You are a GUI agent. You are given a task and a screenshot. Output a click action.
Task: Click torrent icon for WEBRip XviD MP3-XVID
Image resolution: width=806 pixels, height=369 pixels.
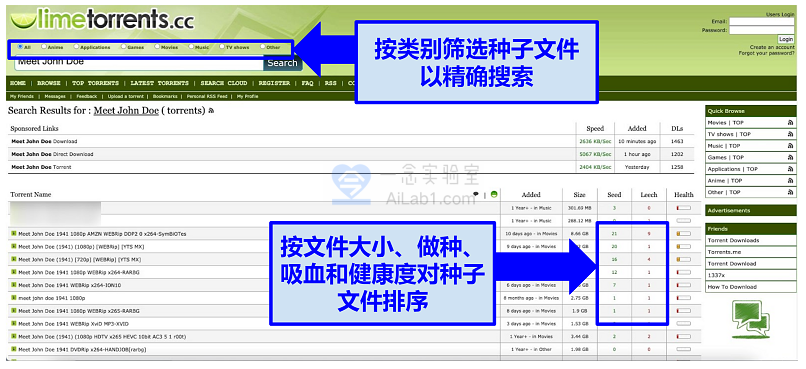14,324
